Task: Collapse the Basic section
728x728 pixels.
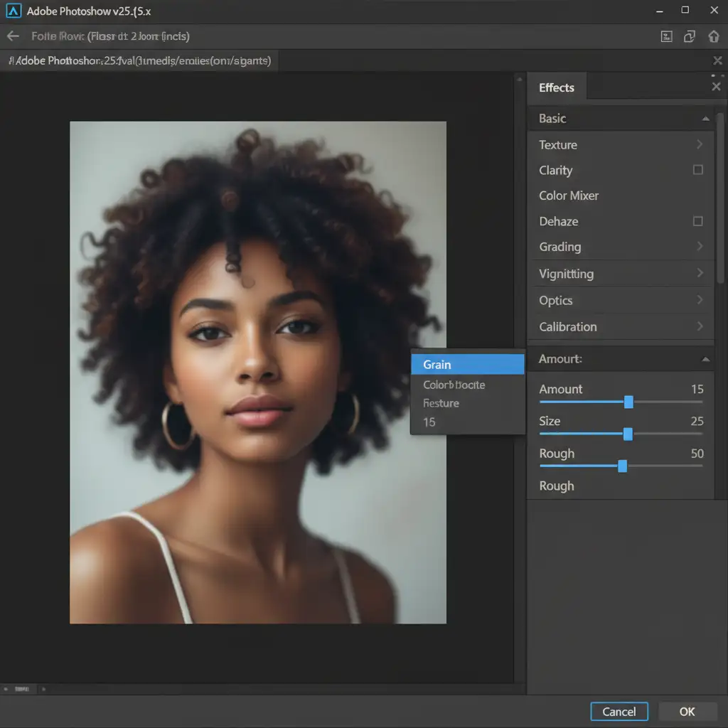Action: coord(705,119)
